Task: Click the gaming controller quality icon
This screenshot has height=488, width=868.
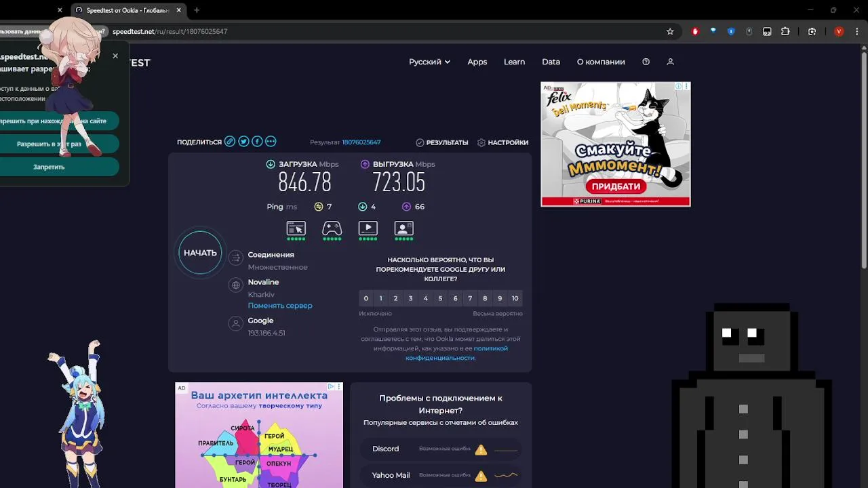Action: pyautogui.click(x=332, y=228)
